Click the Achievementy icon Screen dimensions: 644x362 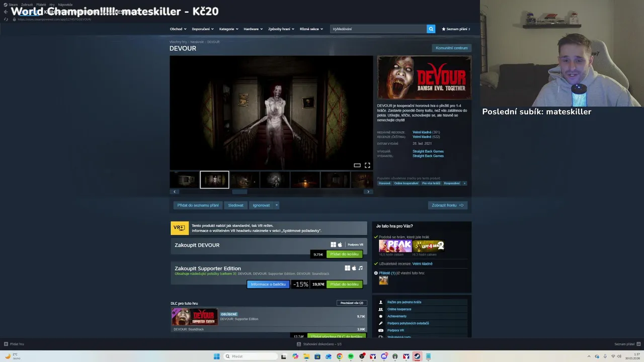(x=381, y=316)
